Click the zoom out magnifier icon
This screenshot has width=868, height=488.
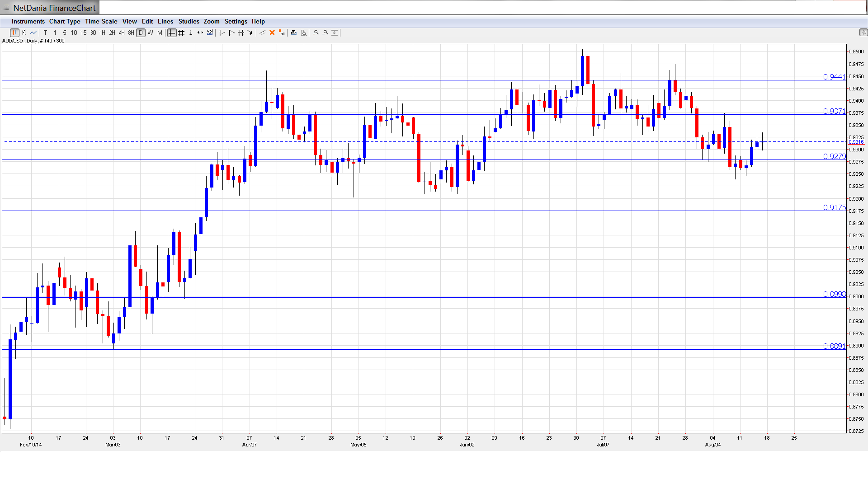point(325,33)
